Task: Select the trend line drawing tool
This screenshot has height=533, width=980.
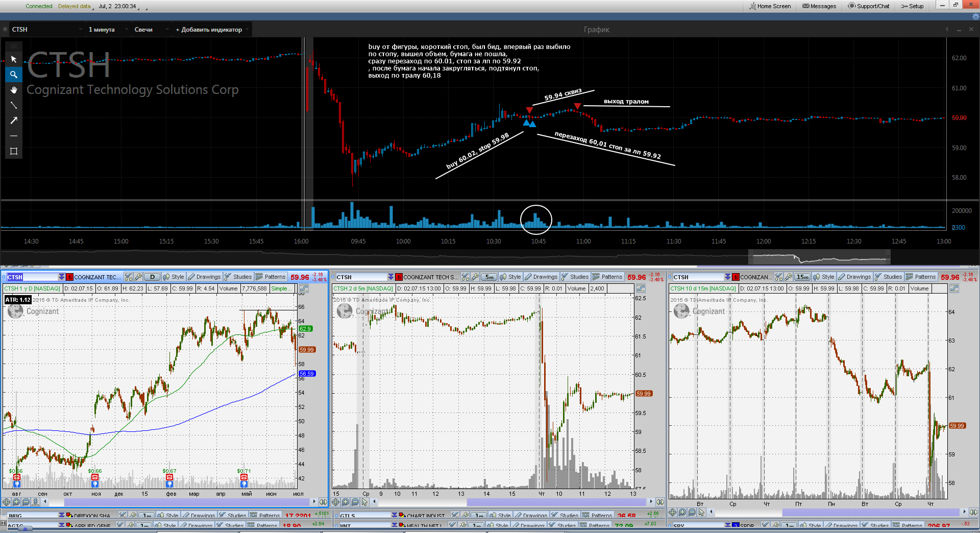Action: (14, 105)
